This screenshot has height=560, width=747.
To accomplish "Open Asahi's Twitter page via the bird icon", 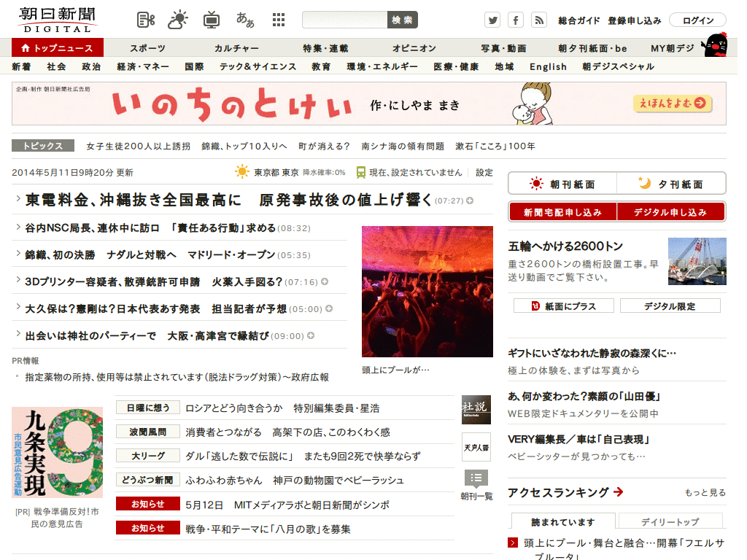I will point(492,20).
